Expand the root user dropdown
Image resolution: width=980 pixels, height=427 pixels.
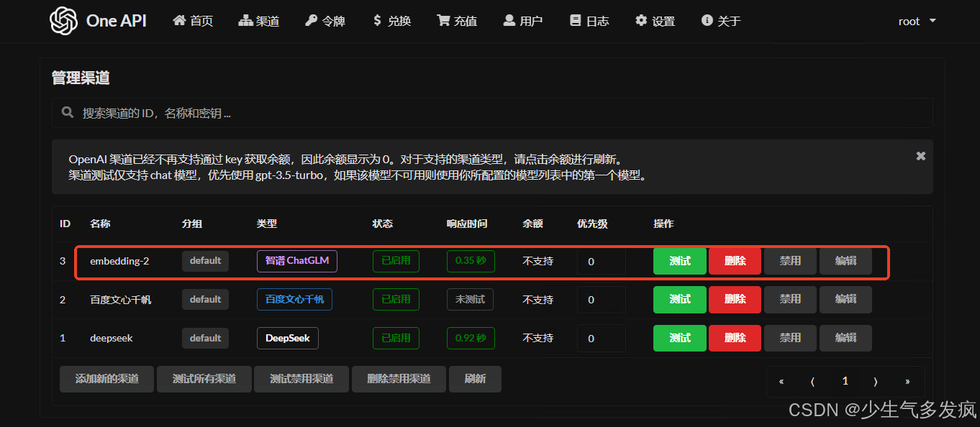point(917,21)
